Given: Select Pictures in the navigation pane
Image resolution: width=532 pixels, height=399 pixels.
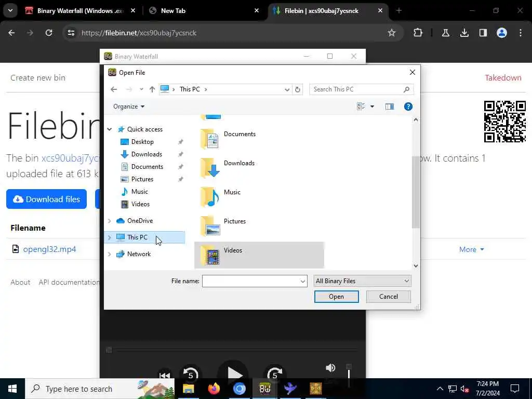Looking at the screenshot, I should pos(142,179).
